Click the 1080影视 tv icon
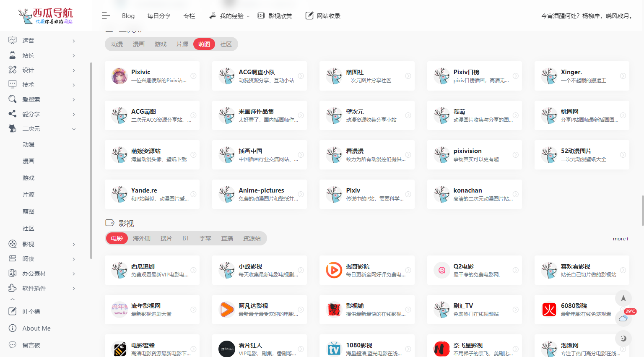Viewport: 644px width, 357px height. point(334,349)
